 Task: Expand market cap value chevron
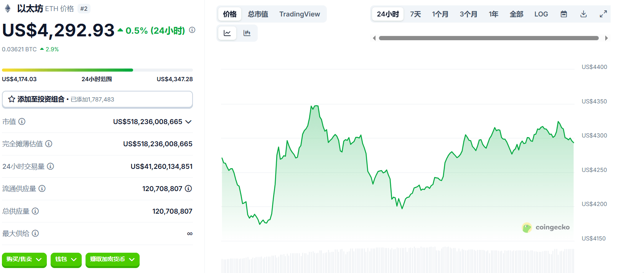(x=188, y=122)
